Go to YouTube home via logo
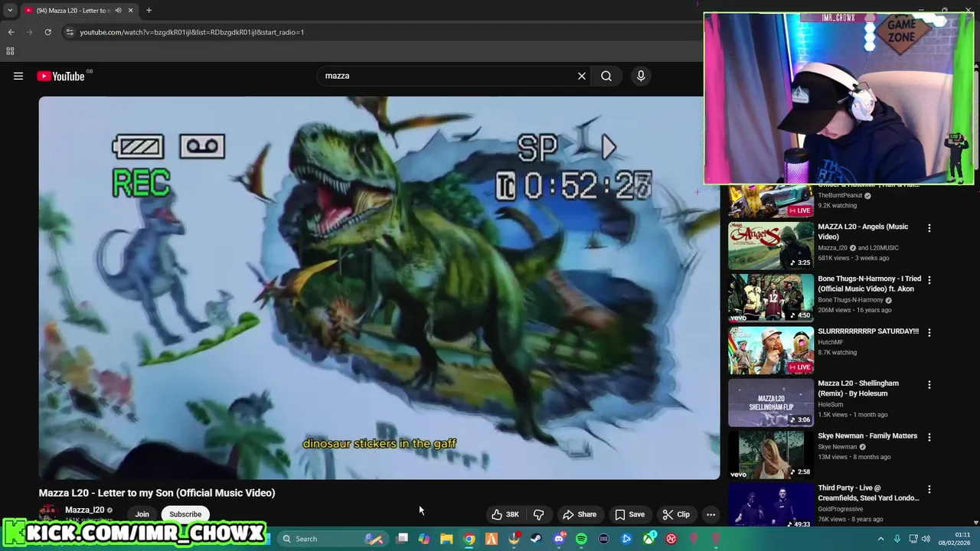The image size is (980, 551). pyautogui.click(x=61, y=76)
